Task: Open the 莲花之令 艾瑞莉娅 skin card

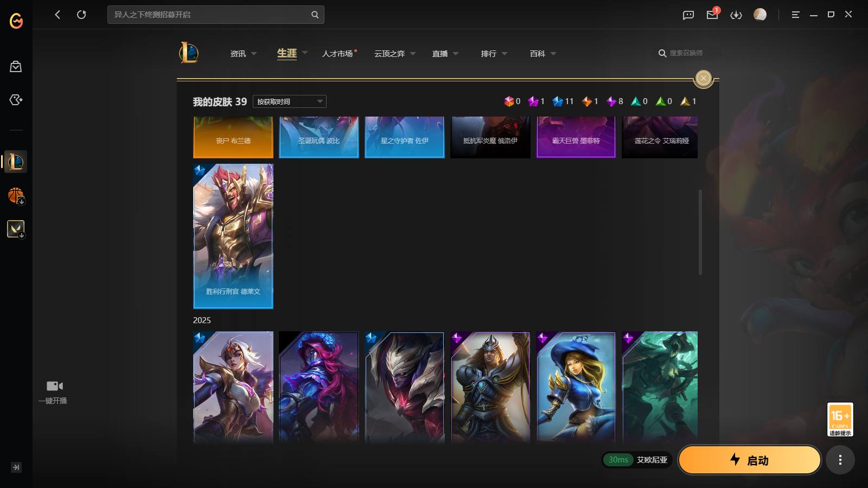Action: pyautogui.click(x=660, y=137)
